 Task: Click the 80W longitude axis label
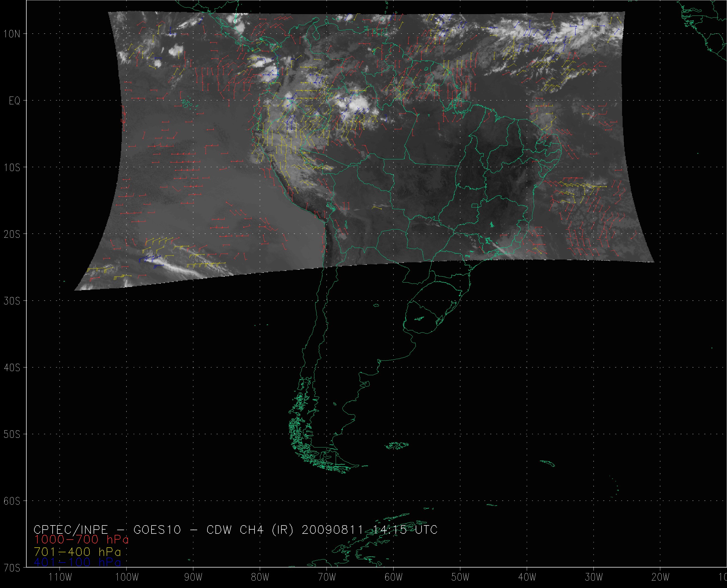tap(260, 577)
